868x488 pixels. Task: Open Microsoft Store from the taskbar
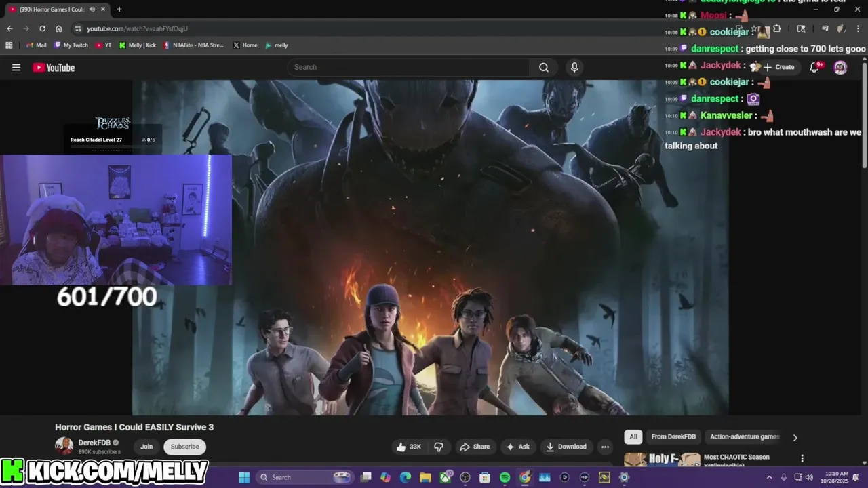485,477
